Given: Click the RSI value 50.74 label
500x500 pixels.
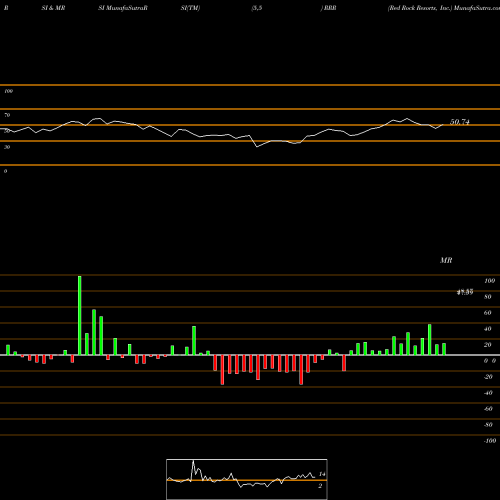Looking at the screenshot, I should coord(460,122).
